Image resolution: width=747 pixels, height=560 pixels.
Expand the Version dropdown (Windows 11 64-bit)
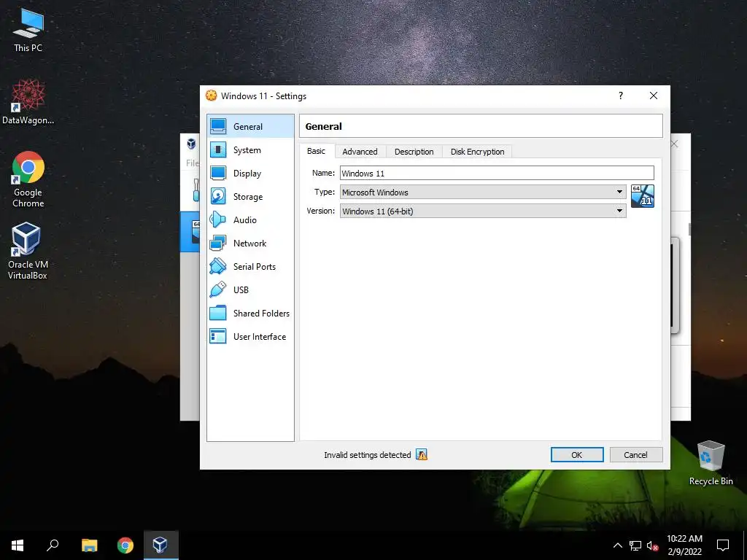(483, 211)
